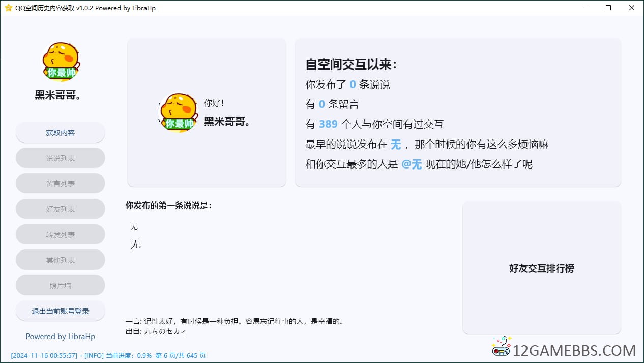The image size is (644, 363).
Task: Select 转发列表 sidebar button
Action: coord(61,234)
